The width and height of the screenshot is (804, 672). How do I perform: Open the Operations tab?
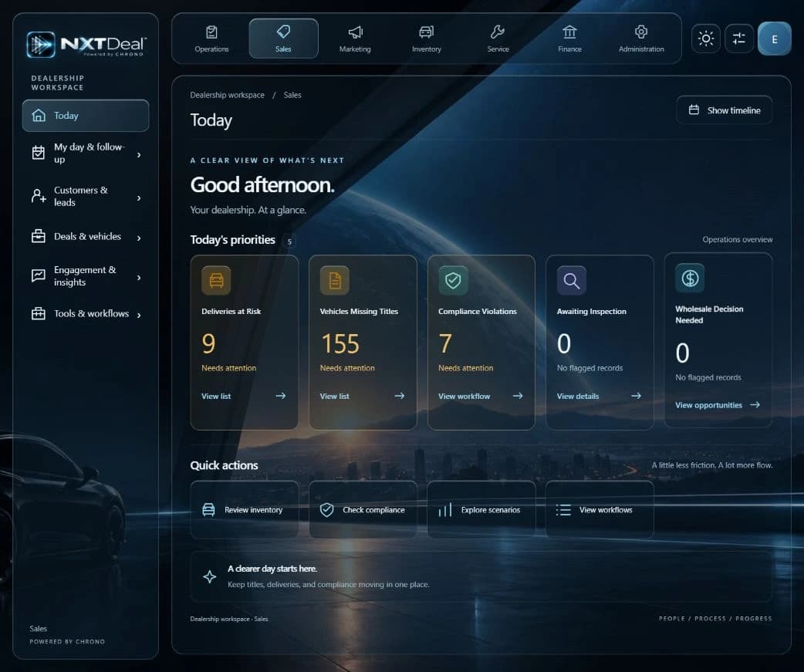click(211, 39)
